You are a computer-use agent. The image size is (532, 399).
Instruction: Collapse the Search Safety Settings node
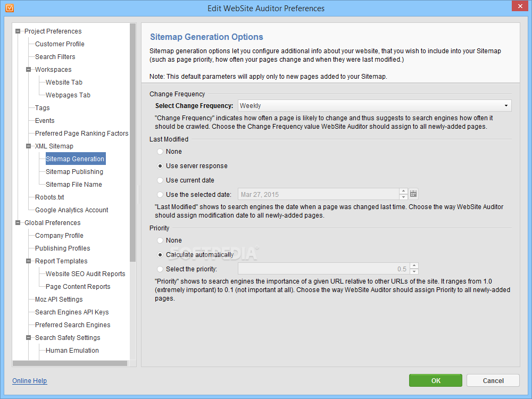pos(29,338)
